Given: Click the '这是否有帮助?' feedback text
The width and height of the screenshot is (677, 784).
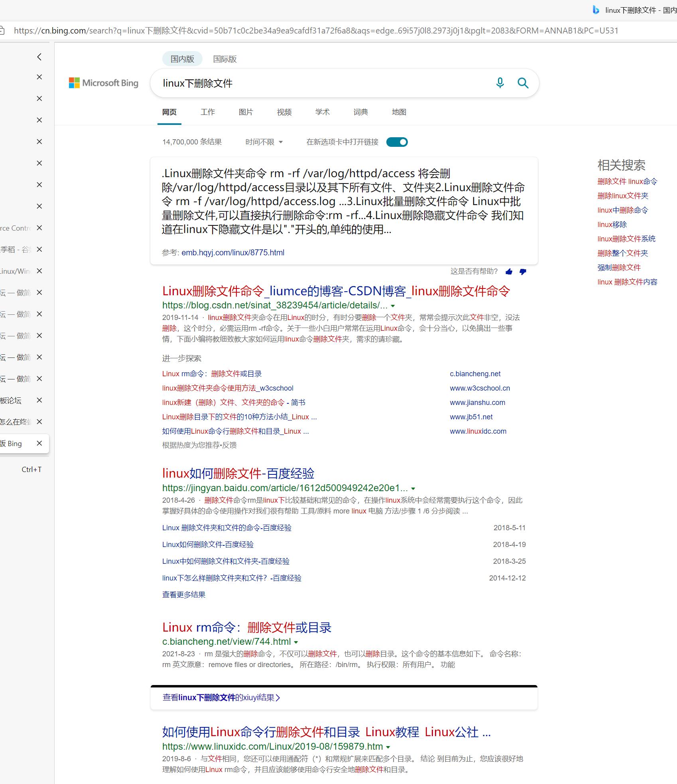Looking at the screenshot, I should click(x=474, y=272).
